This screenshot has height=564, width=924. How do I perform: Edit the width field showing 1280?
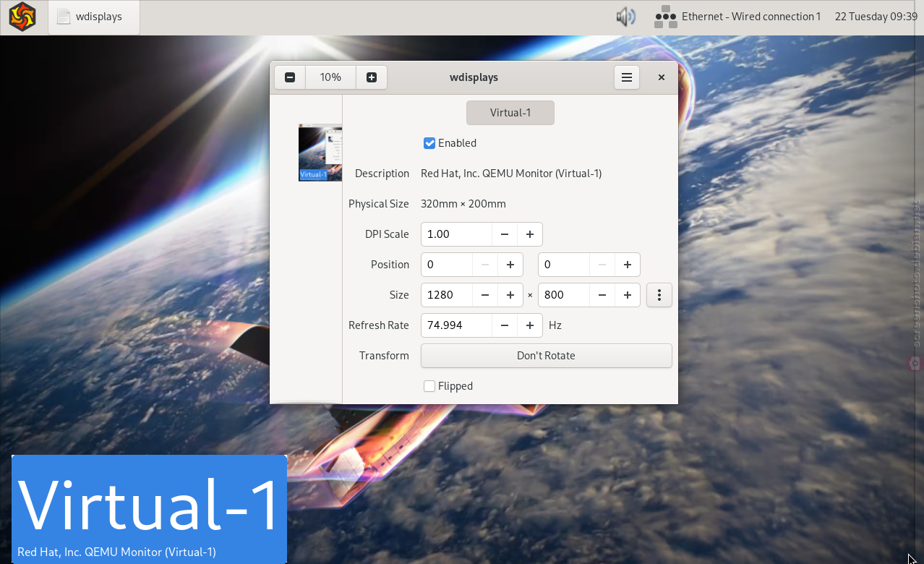click(x=447, y=295)
